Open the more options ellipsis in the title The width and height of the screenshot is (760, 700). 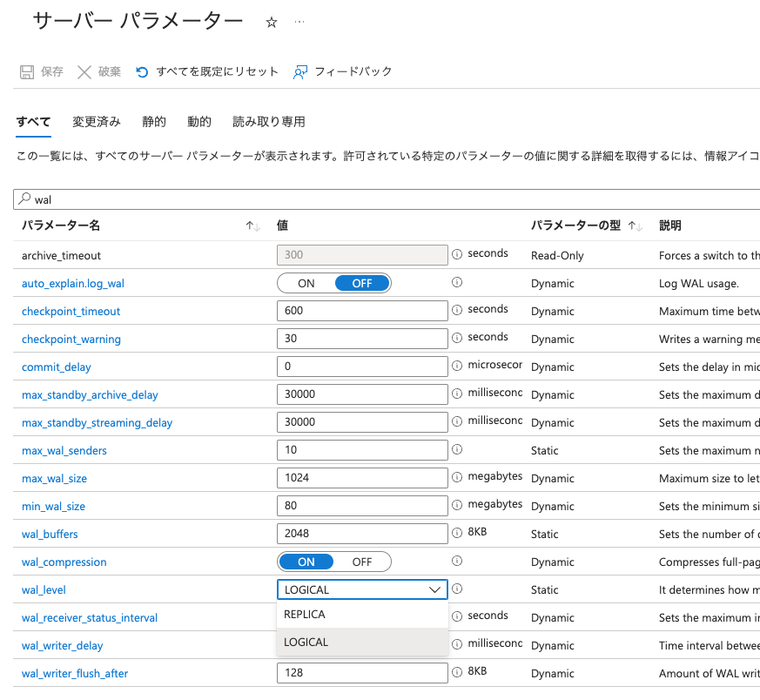(299, 22)
